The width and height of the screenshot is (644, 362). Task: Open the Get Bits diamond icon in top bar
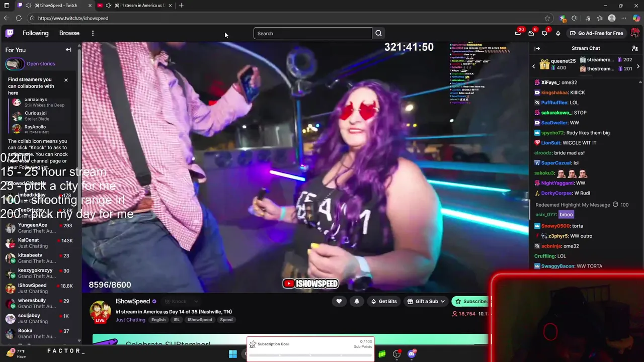tap(558, 33)
